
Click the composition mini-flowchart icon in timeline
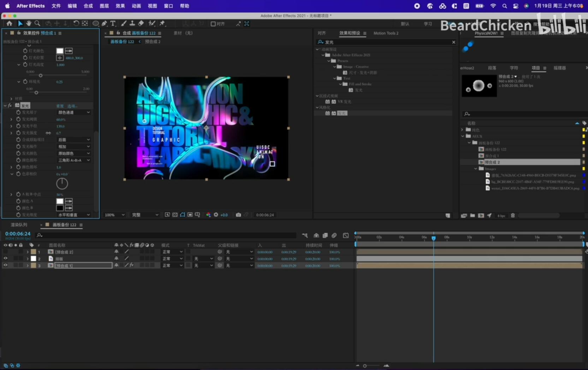coord(305,235)
